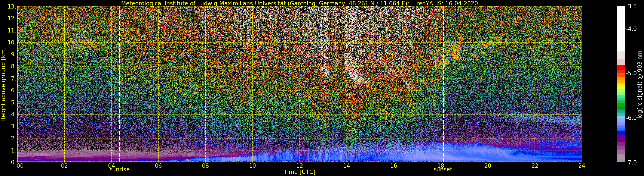Click the height axis tick label '4.'
644x176 pixels.
[x=13, y=114]
